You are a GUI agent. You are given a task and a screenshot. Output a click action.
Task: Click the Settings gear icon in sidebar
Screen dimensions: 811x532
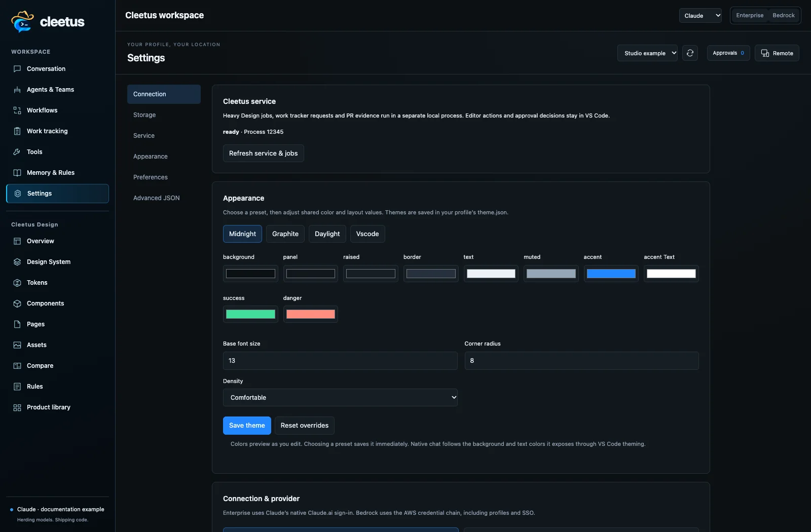click(18, 194)
